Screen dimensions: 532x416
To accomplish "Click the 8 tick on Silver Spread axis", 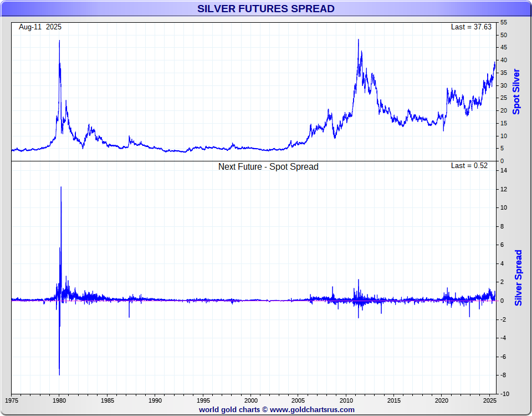I will (502, 226).
